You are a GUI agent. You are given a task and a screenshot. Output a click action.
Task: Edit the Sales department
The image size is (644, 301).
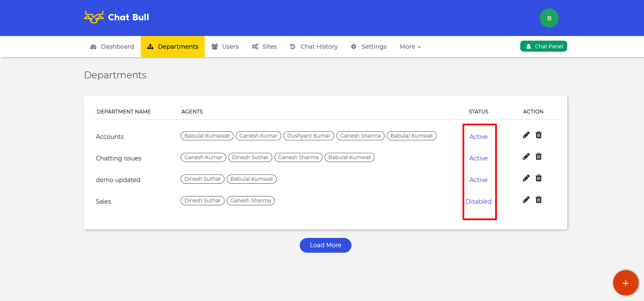[526, 200]
